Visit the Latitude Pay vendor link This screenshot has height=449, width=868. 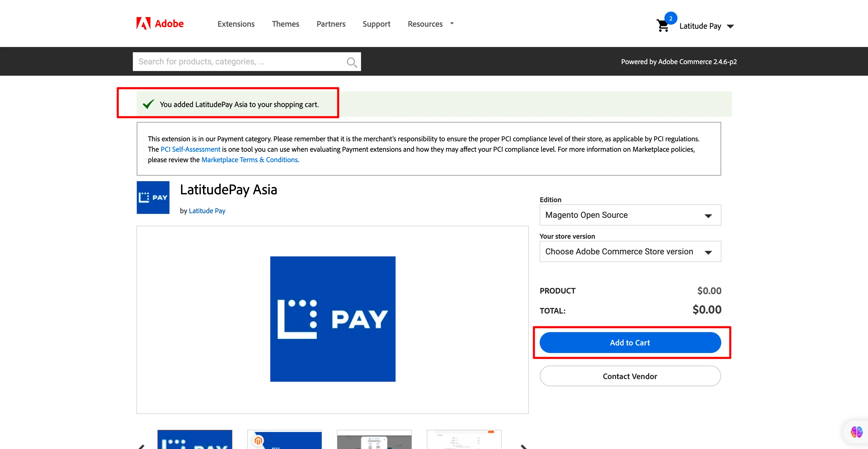click(207, 211)
